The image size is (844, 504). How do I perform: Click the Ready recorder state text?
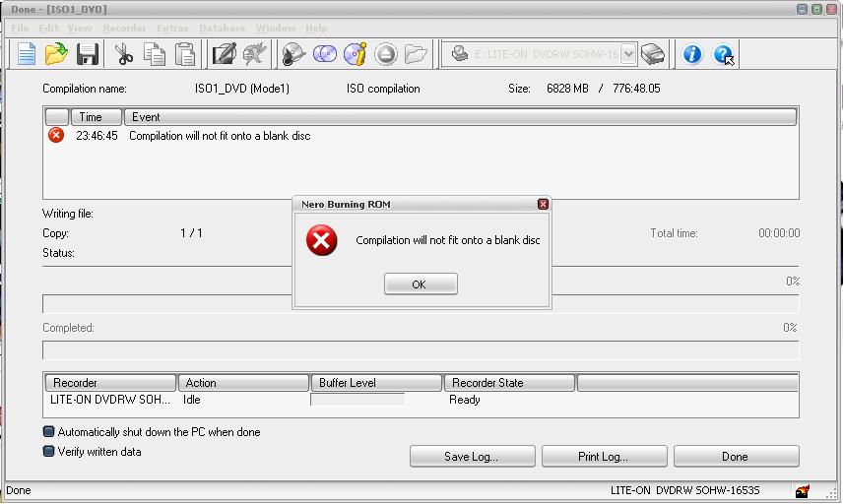[x=464, y=400]
